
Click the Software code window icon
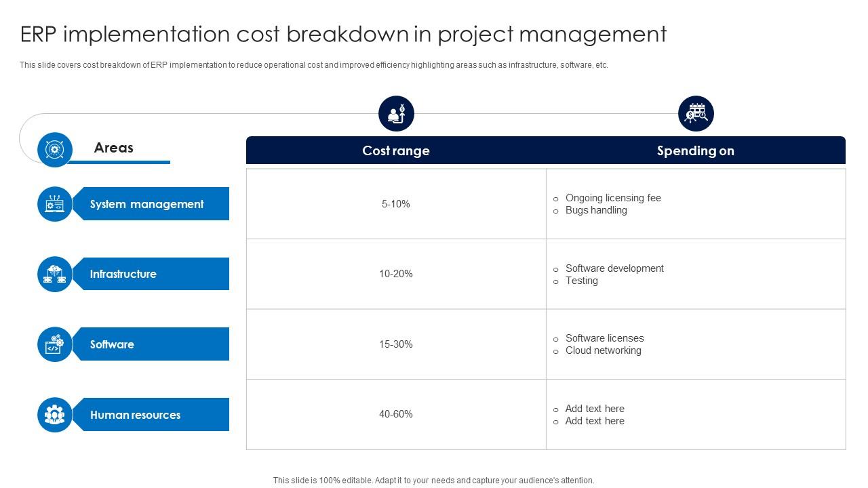(54, 344)
